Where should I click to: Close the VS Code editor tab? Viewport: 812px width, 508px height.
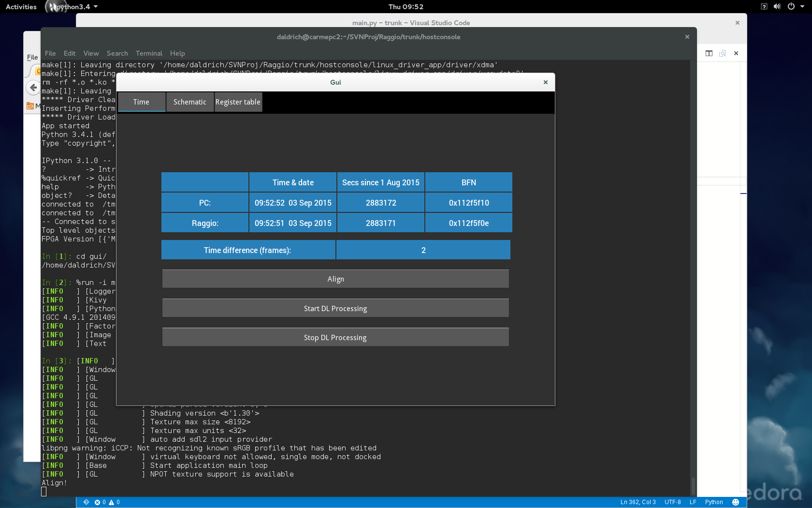(736, 53)
